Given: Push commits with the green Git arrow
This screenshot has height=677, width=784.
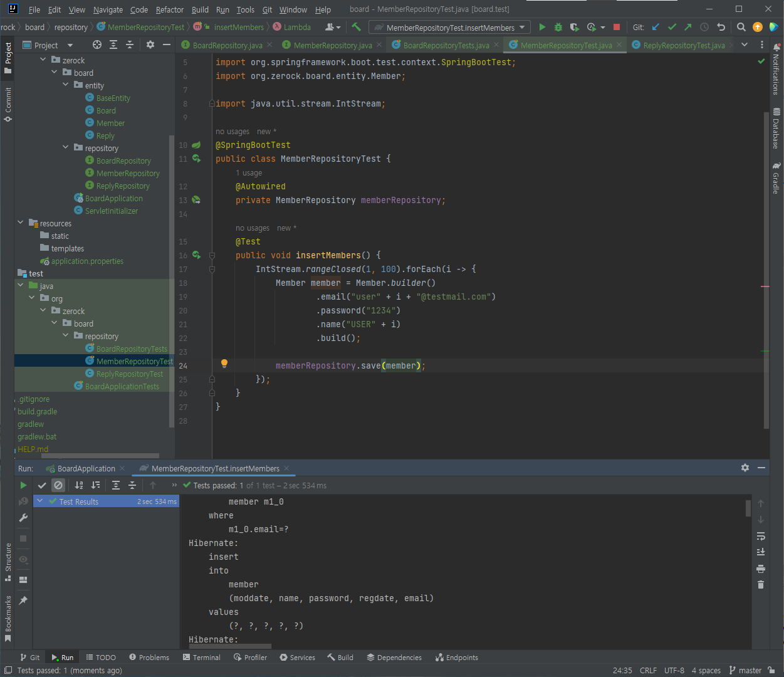Looking at the screenshot, I should pyautogui.click(x=688, y=27).
